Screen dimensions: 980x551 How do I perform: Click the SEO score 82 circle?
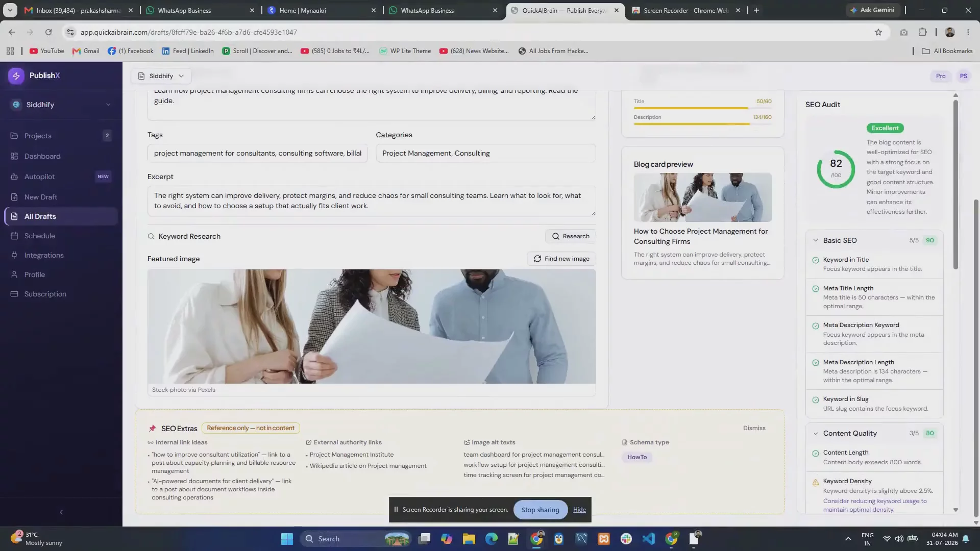pyautogui.click(x=836, y=169)
